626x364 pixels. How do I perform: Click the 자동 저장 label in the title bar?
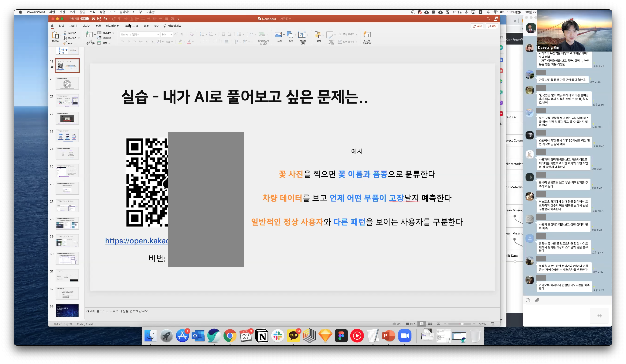point(74,19)
